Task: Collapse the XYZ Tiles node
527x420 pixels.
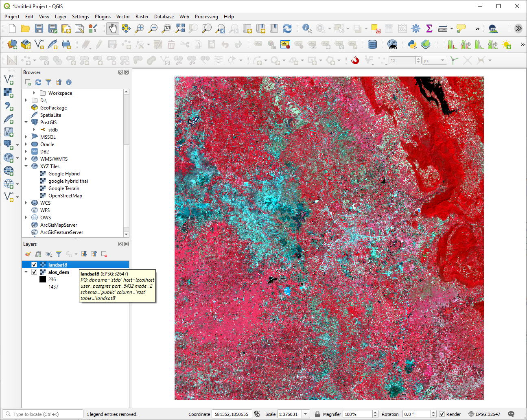Action: (x=26, y=166)
